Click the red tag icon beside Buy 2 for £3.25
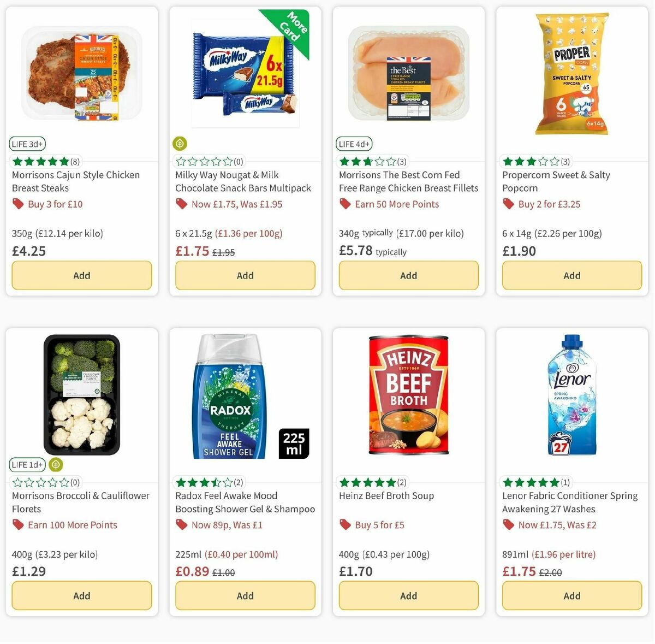 pyautogui.click(x=508, y=204)
